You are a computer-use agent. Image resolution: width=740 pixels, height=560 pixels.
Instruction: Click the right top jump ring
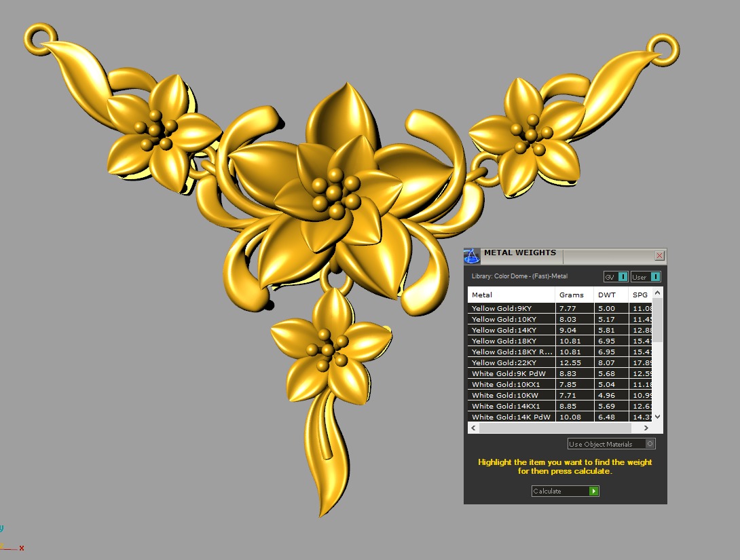[663, 49]
